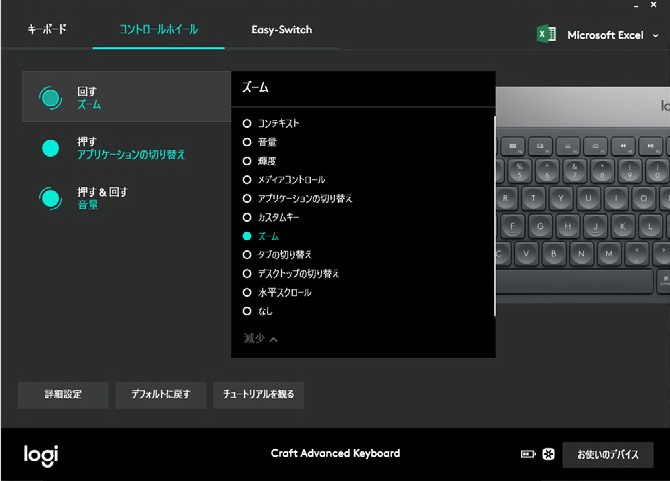Screen dimensions: 670x481
Task: Open the 押す アプリケーションの切り替え setting row
Action: coord(126,148)
